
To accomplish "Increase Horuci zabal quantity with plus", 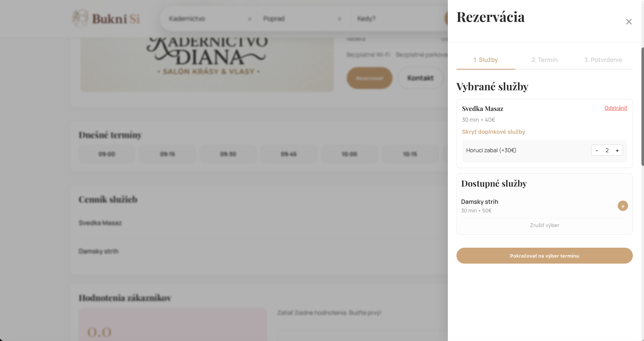I will 617,150.
